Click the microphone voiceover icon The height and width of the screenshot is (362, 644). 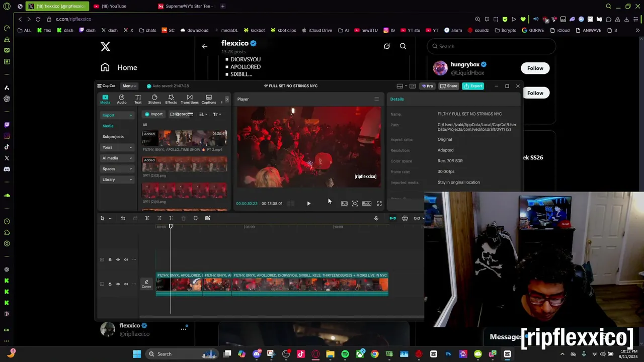click(376, 218)
